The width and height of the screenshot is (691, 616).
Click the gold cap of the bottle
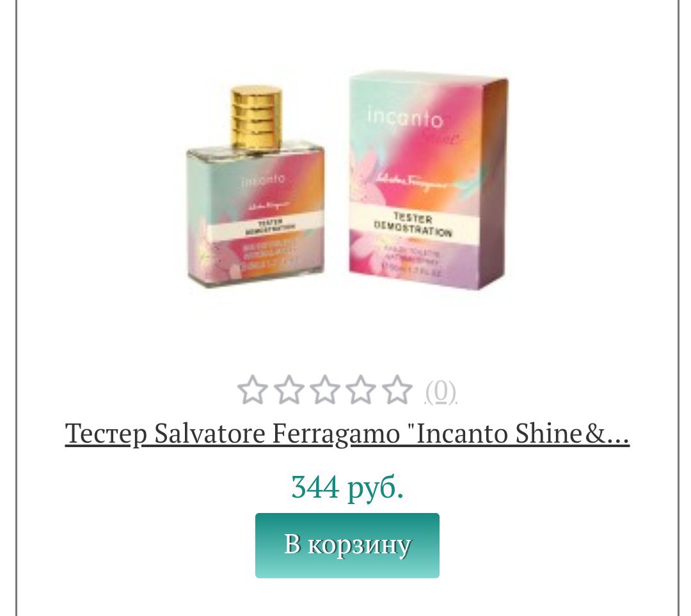coord(257,118)
